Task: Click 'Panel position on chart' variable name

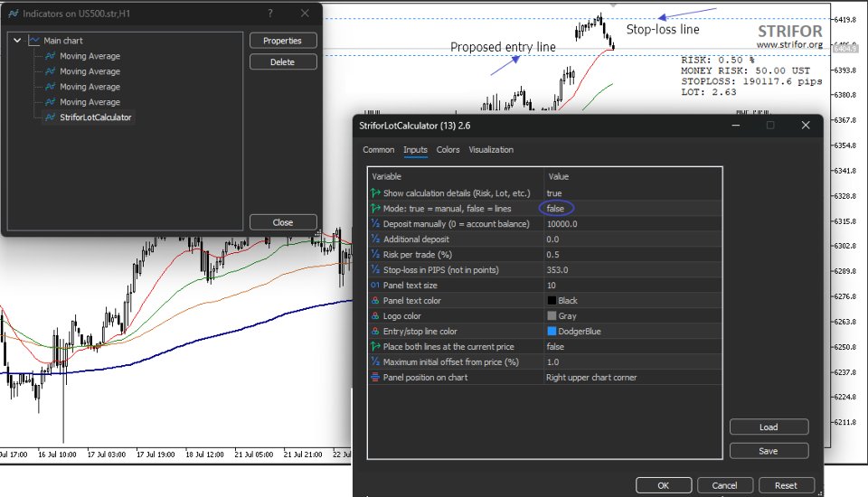Action: pos(425,378)
